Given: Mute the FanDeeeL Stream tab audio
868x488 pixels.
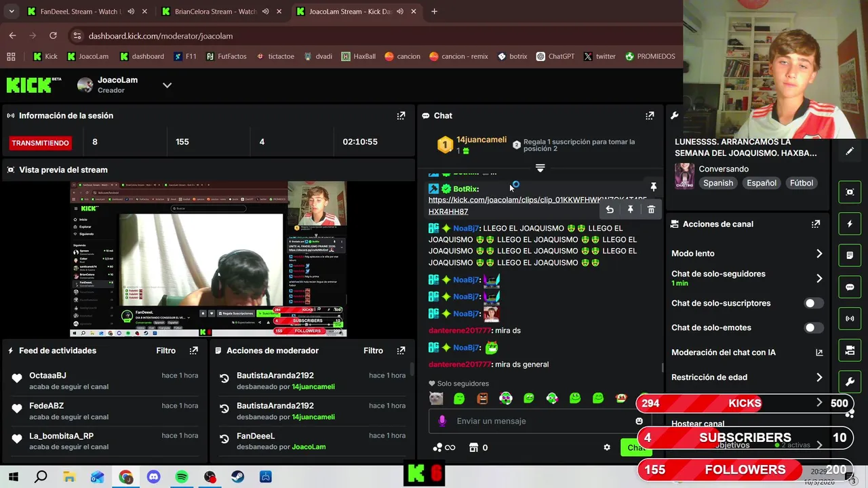Looking at the screenshot, I should (x=130, y=12).
